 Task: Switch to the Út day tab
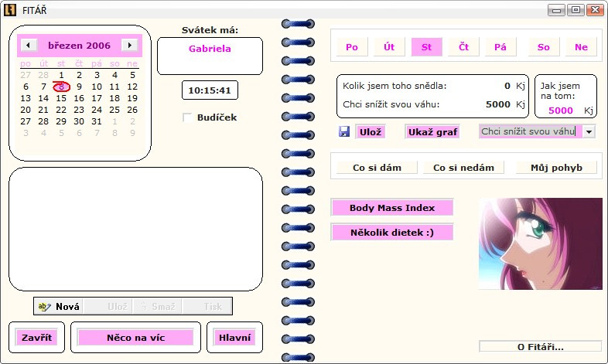coord(389,47)
